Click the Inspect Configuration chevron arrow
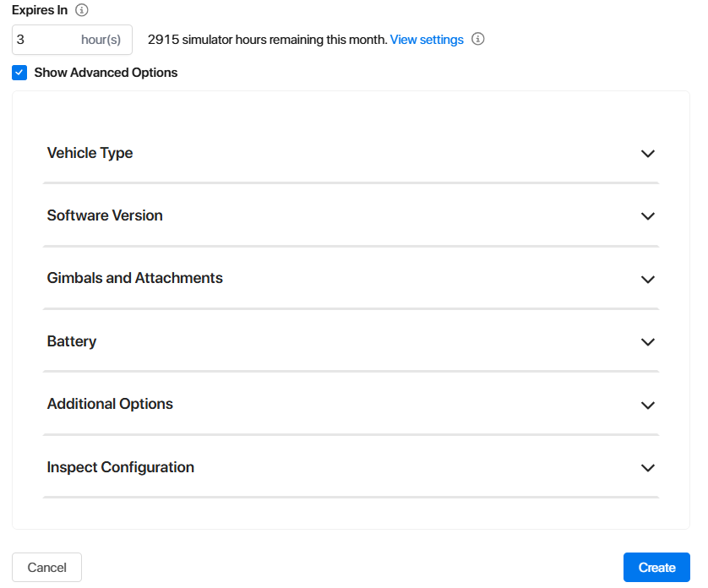Viewport: 708px width, 588px height. (x=648, y=468)
